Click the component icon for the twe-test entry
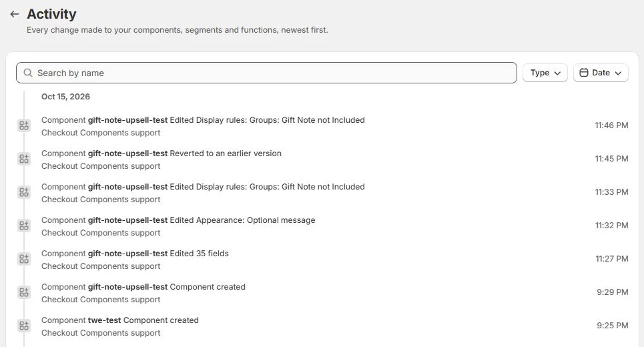 coord(24,325)
